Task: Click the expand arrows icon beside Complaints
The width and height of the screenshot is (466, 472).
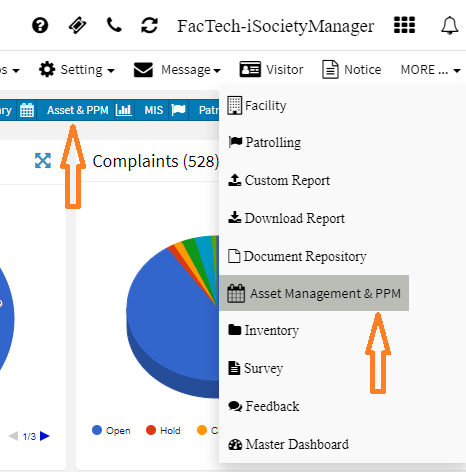Action: coord(43,161)
